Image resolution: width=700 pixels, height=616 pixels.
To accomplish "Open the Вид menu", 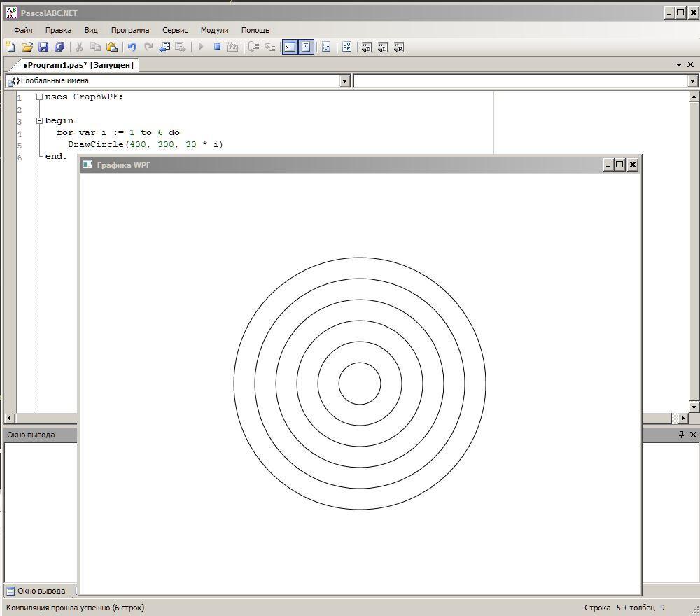I will (x=91, y=30).
